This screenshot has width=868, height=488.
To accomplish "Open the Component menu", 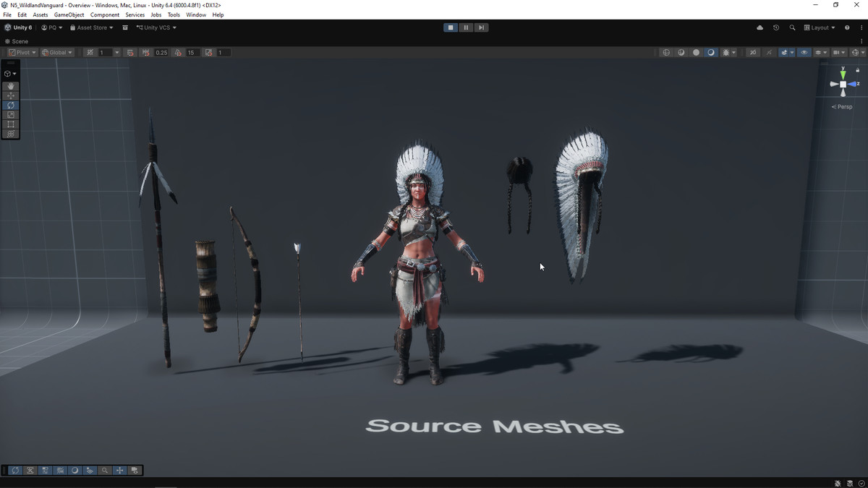I will (105, 14).
